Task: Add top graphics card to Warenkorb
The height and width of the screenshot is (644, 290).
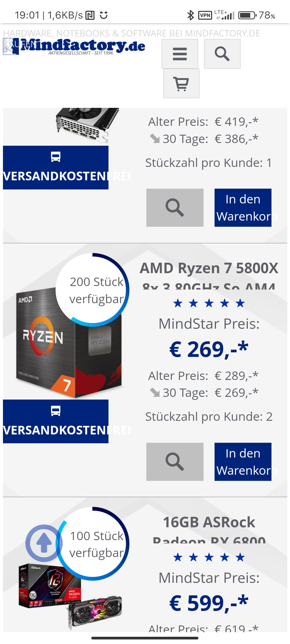Action: click(x=243, y=208)
